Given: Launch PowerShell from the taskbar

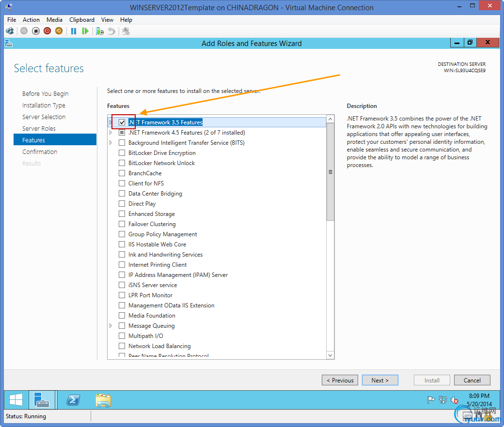Looking at the screenshot, I should coord(73,400).
